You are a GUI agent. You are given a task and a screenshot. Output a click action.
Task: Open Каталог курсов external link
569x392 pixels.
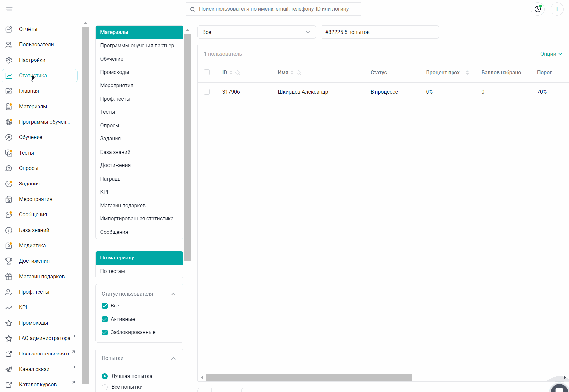(x=39, y=385)
